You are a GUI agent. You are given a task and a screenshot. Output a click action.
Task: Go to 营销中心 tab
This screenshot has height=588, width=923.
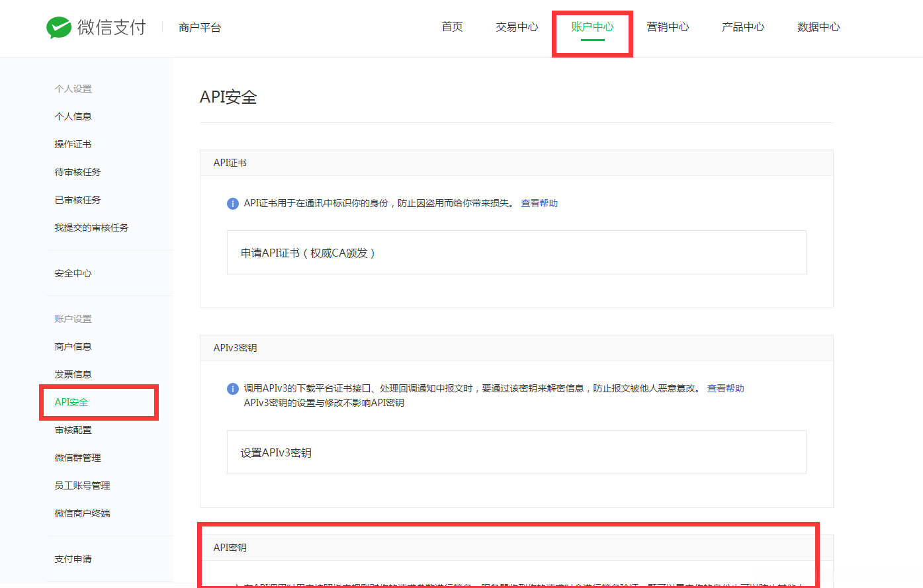pyautogui.click(x=668, y=27)
